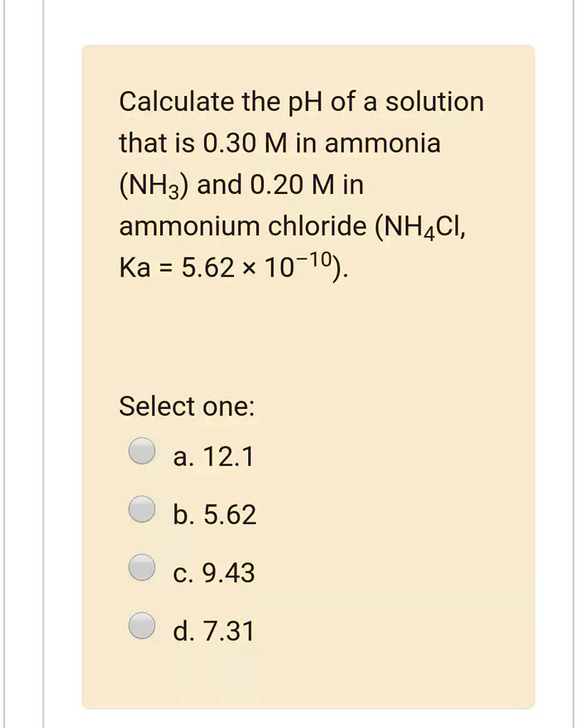
Task: Click the answer label "a. 12.1"
Action: click(x=213, y=457)
